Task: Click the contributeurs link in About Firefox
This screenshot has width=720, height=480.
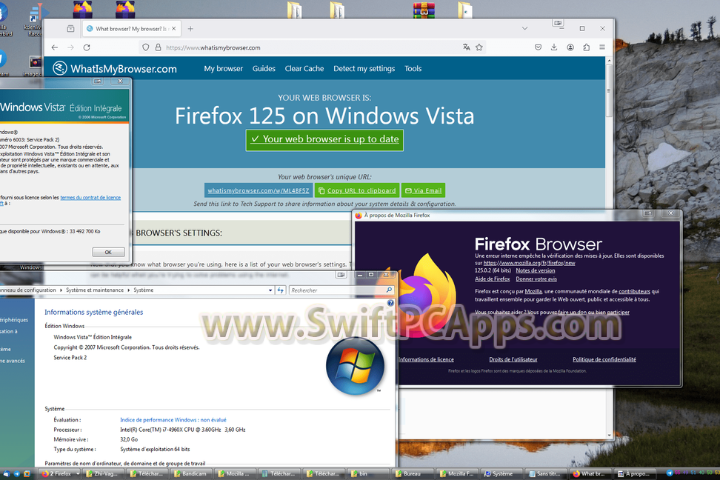Action: (634, 291)
